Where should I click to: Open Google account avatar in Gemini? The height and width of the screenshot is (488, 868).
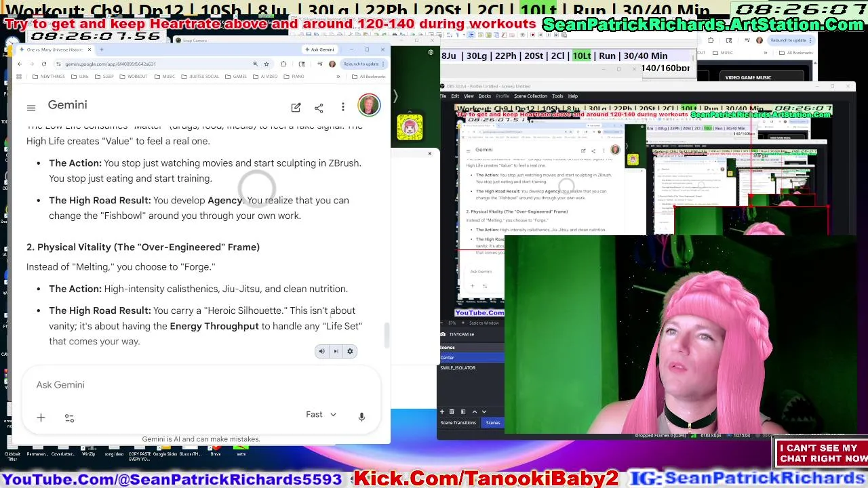(x=369, y=106)
